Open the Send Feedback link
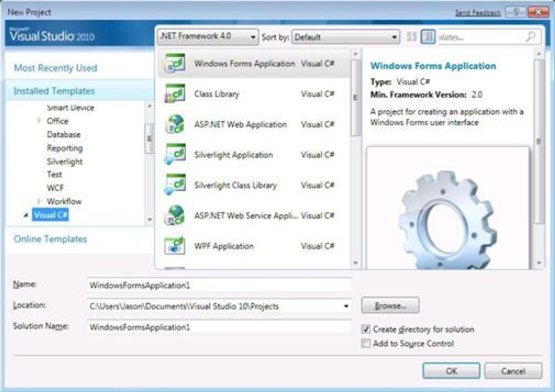This screenshot has height=392, width=555. 478,13
